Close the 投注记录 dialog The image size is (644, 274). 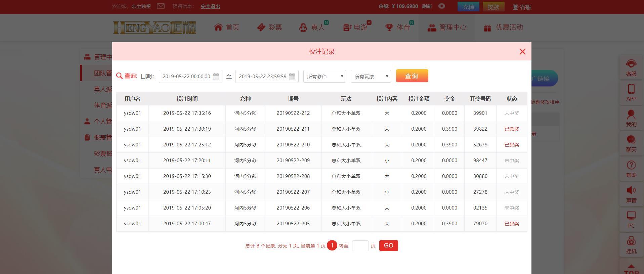coord(522,51)
